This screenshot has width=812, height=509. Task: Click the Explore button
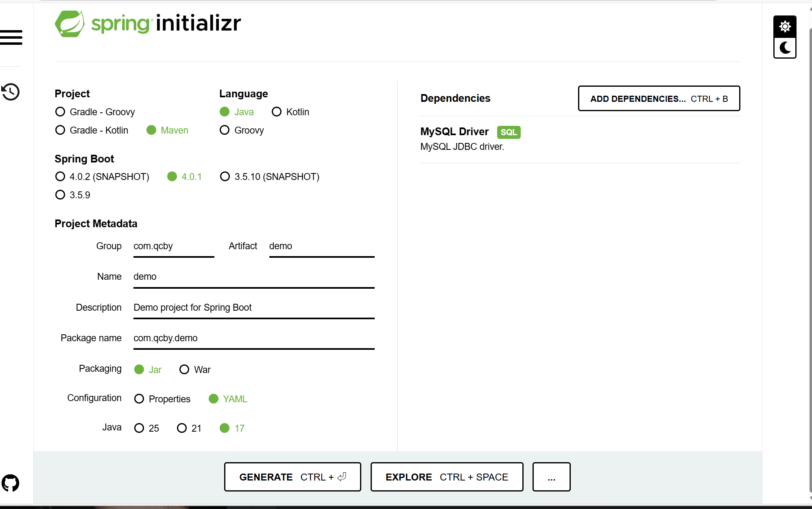[x=447, y=477]
